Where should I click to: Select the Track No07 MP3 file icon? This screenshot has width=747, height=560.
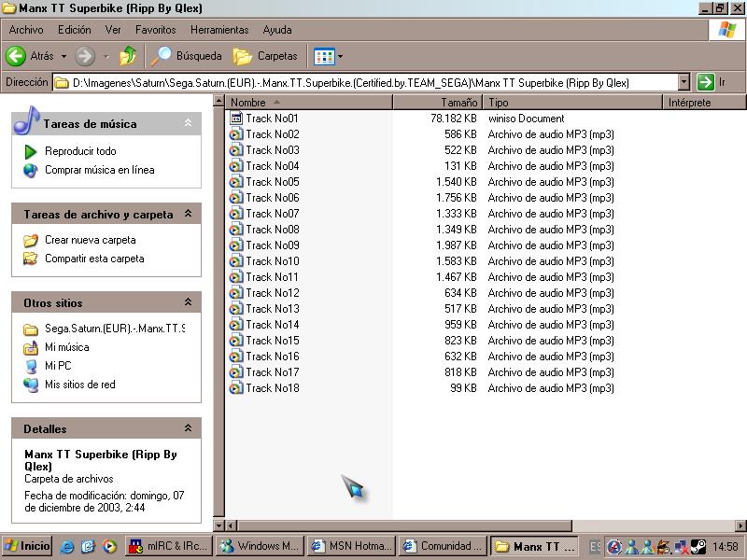236,214
